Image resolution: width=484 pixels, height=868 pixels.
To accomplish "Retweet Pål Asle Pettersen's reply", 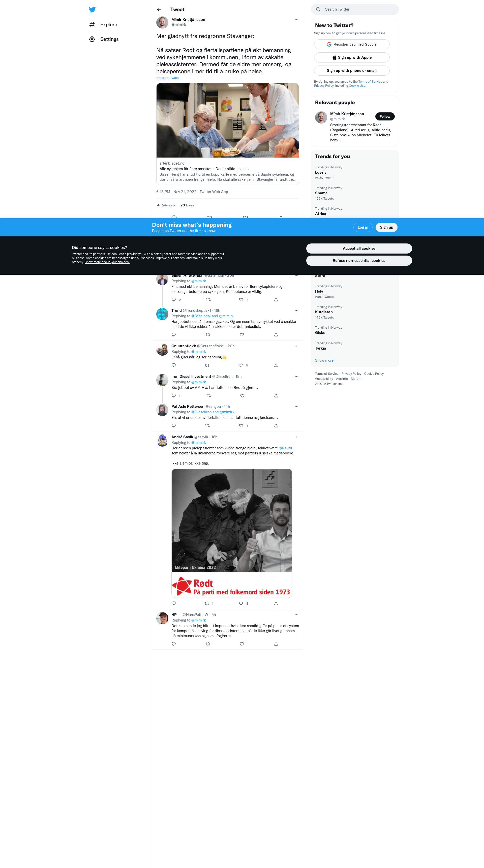I will pyautogui.click(x=207, y=426).
